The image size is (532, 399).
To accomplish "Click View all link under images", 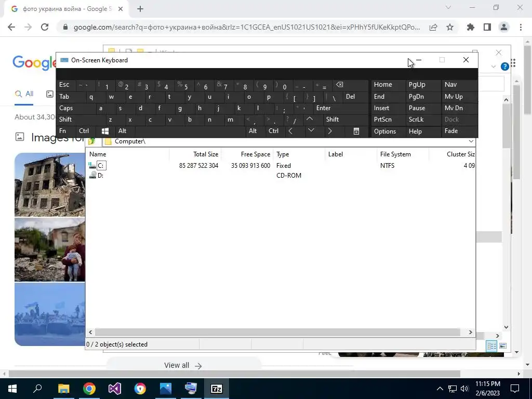I will click(x=183, y=365).
